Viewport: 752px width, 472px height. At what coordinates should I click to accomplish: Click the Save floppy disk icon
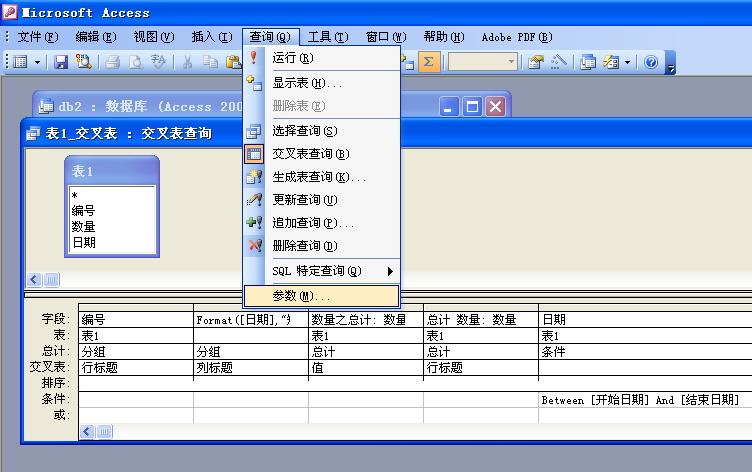pyautogui.click(x=61, y=62)
